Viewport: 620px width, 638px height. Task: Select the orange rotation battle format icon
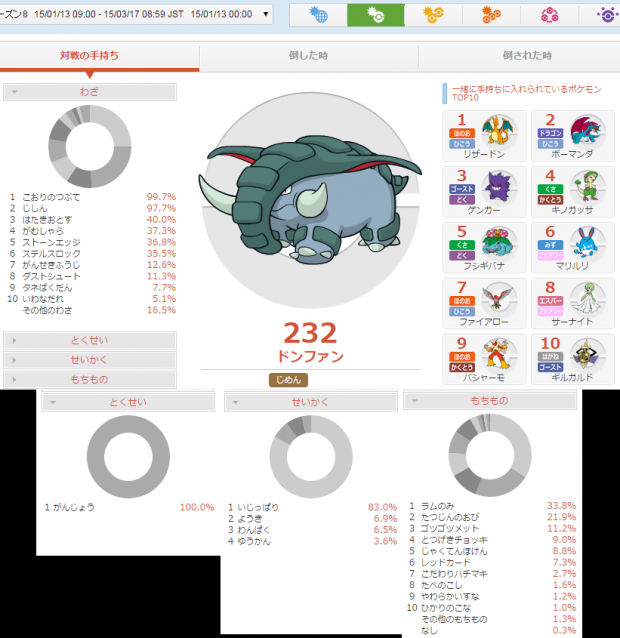[x=491, y=15]
